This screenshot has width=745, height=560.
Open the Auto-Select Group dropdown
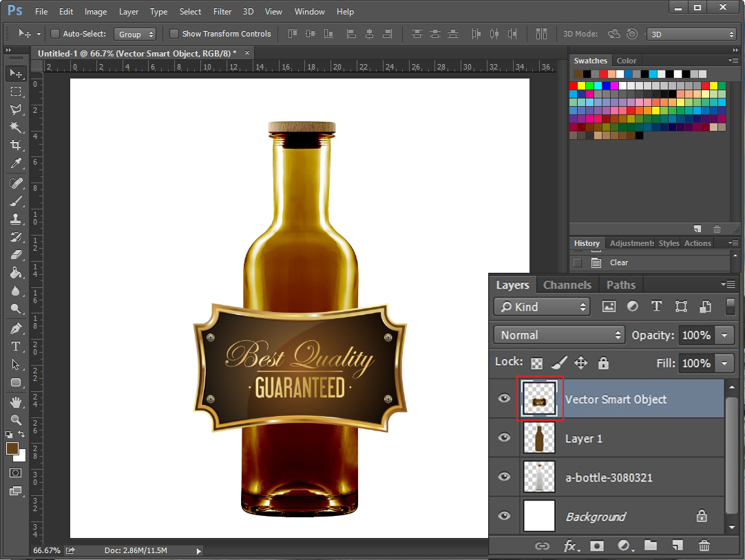[x=135, y=34]
